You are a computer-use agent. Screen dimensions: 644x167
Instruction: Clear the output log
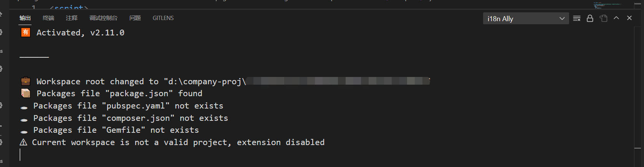click(576, 18)
